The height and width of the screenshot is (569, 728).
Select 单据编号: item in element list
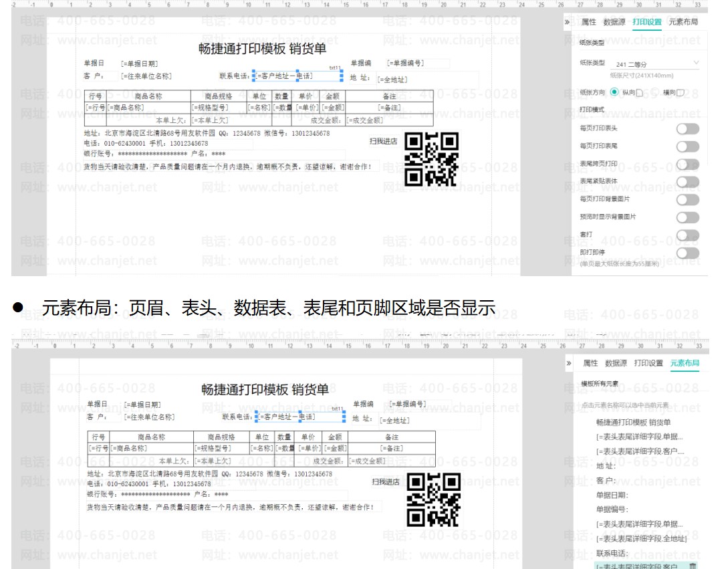click(x=612, y=509)
